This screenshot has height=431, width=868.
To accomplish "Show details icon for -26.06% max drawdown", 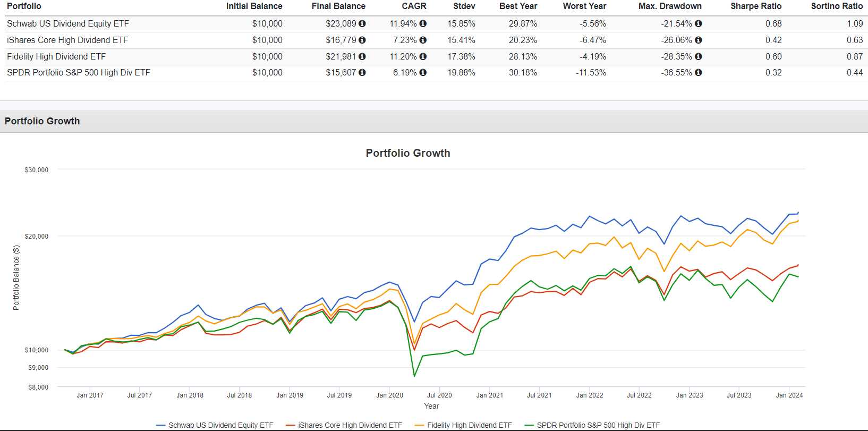I will 699,40.
